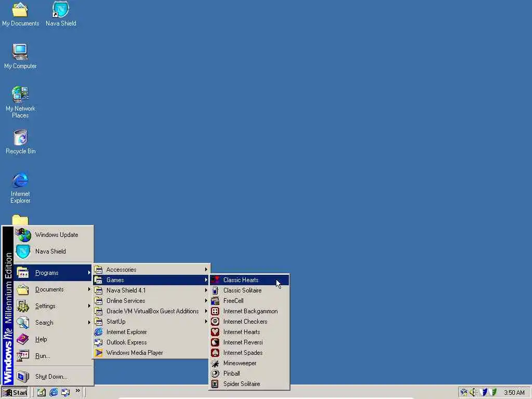Viewport: 532px width, 399px height.
Task: Open the Settings Start menu item
Action: (x=54, y=306)
